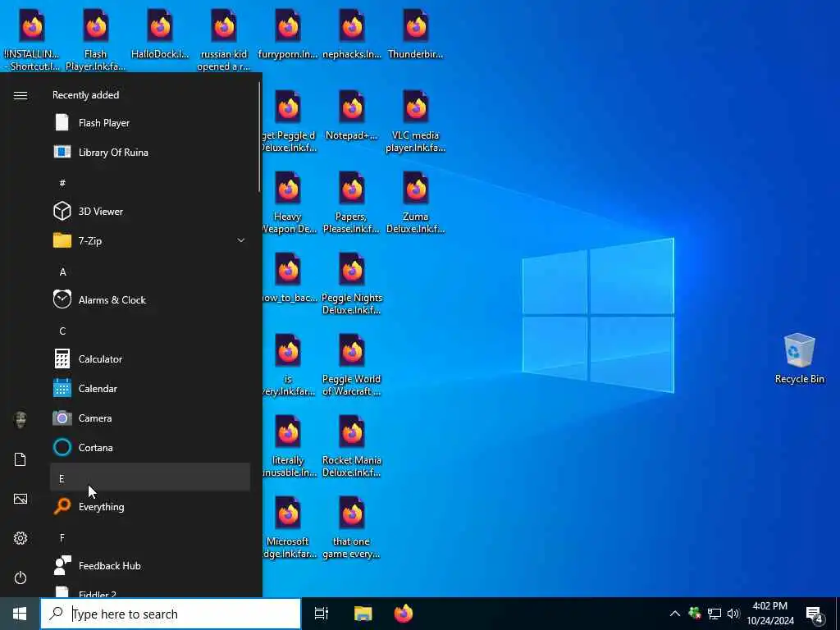Click the Show desktop sliver on taskbar
This screenshot has width=840, height=630.
point(838,614)
